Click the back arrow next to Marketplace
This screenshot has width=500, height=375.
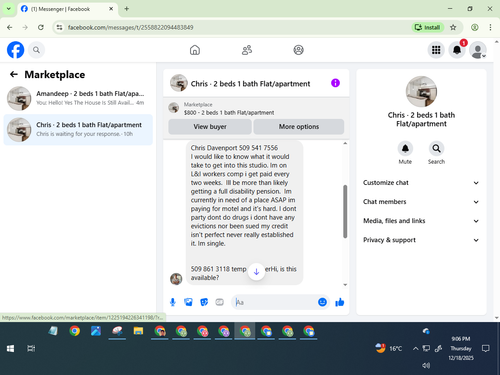pos(14,74)
